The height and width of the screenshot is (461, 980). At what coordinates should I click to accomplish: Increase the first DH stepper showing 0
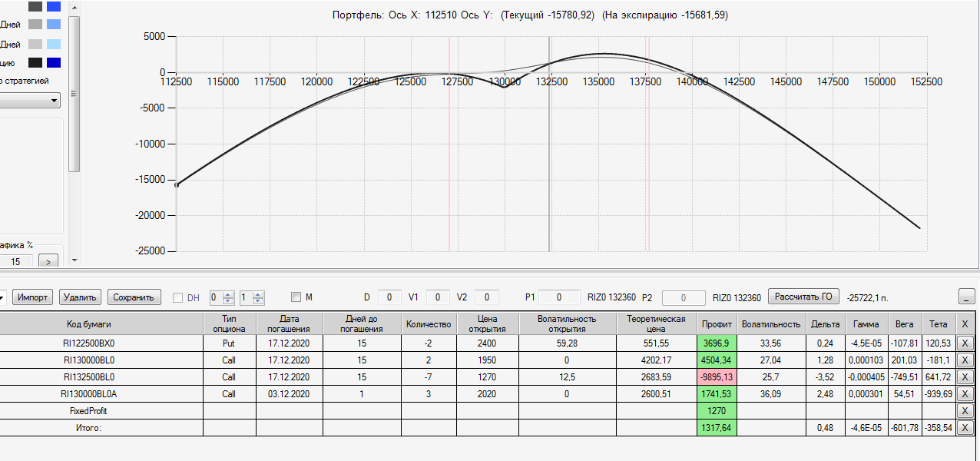pyautogui.click(x=228, y=294)
